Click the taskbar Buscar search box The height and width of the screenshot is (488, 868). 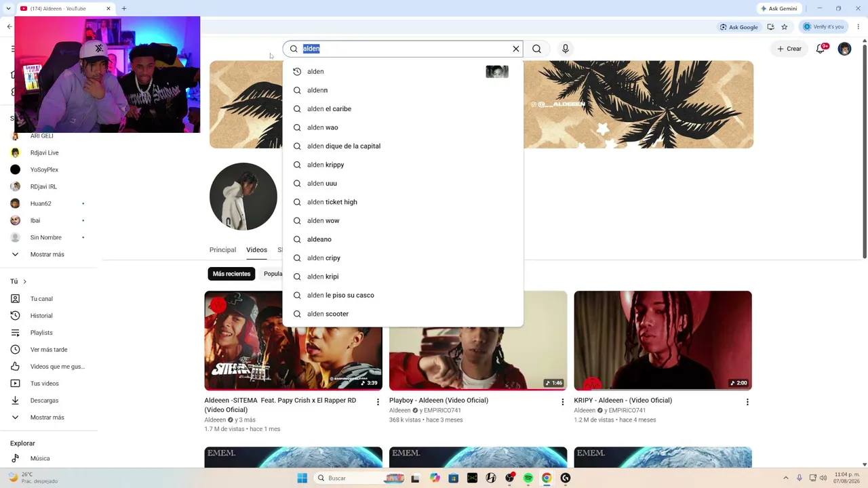coord(359,478)
